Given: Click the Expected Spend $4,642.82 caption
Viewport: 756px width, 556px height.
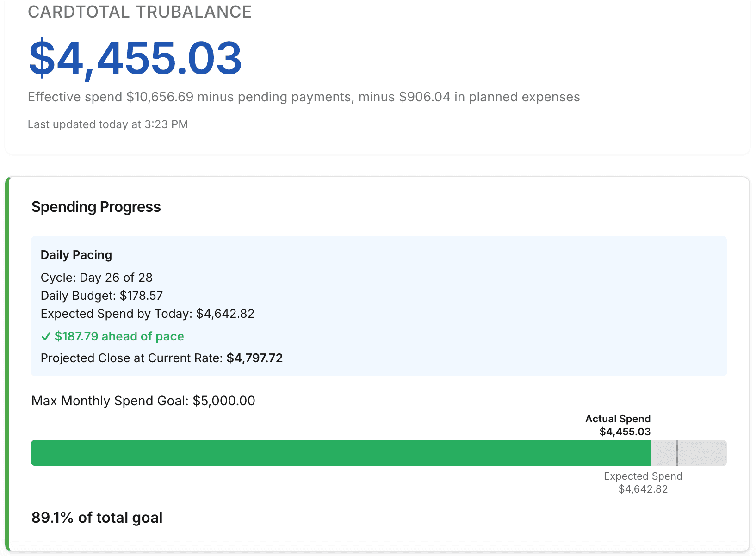Looking at the screenshot, I should (642, 482).
